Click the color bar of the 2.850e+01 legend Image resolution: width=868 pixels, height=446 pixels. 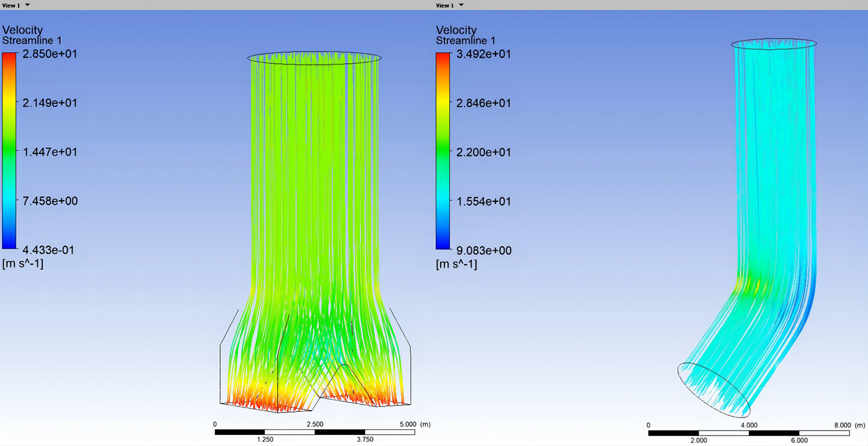point(11,151)
